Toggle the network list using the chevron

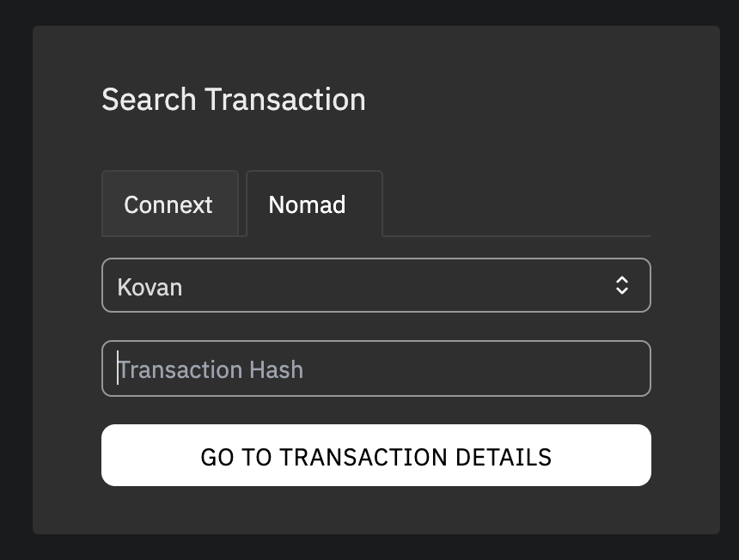[622, 286]
